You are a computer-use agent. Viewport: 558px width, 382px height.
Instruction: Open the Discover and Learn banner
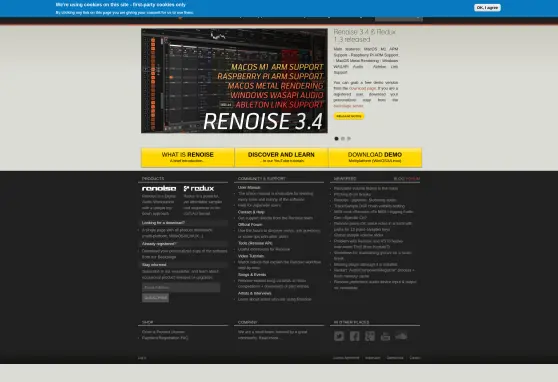pyautogui.click(x=281, y=157)
